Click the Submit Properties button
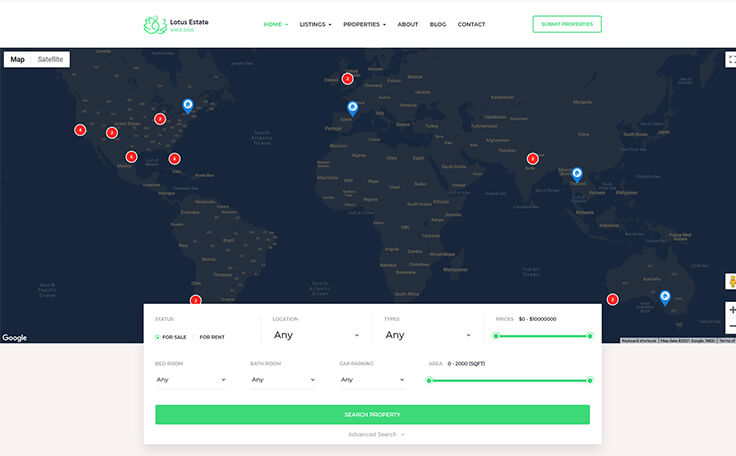 (566, 24)
